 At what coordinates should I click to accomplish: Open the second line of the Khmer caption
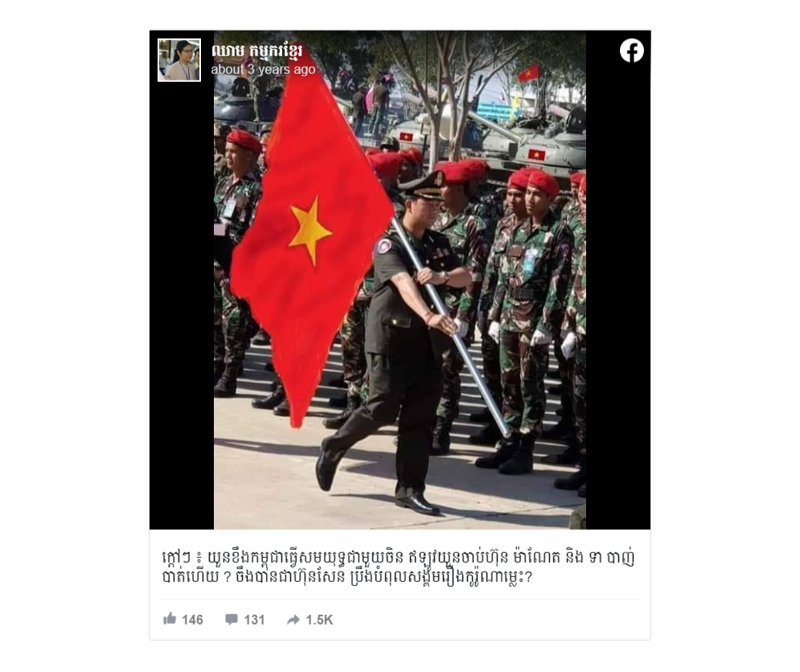[x=347, y=577]
